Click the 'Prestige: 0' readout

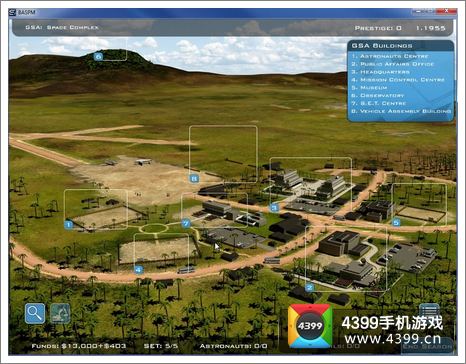coord(378,28)
